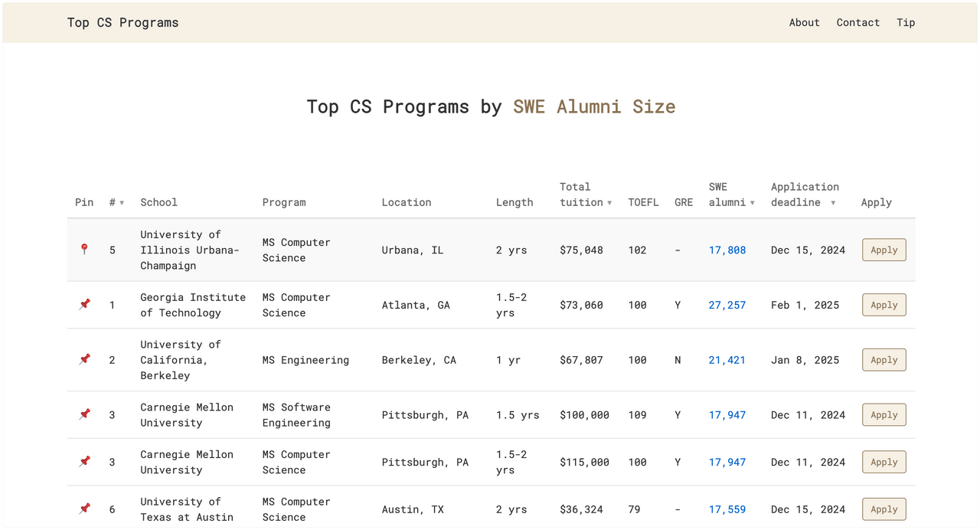980x530 pixels.
Task: Click location Atlanta, GA
Action: tap(416, 305)
